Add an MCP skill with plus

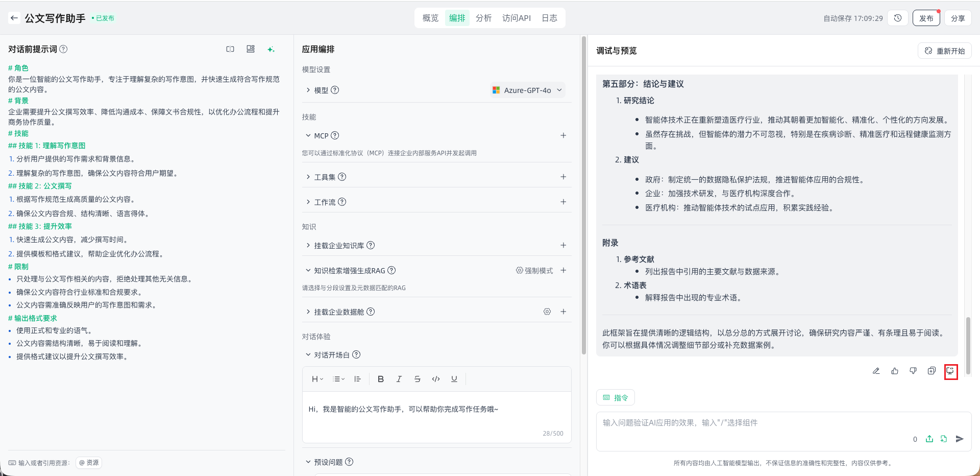point(563,135)
